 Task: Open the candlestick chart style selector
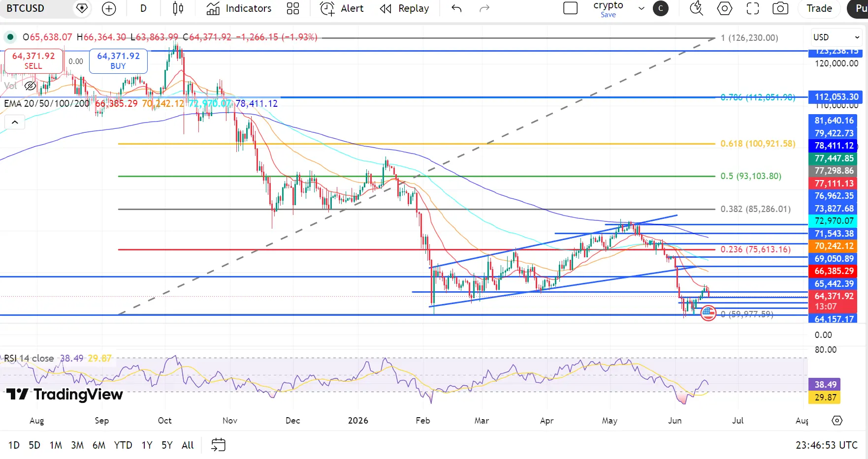pos(178,8)
